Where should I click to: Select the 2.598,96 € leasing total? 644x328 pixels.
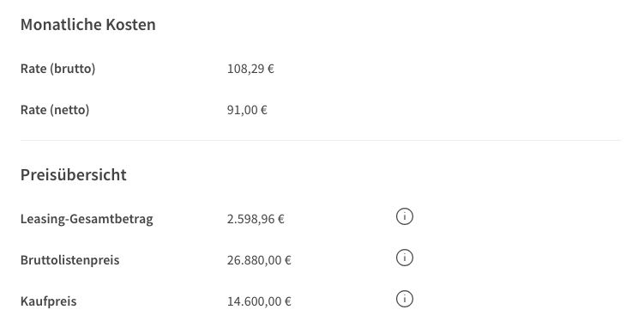tap(256, 219)
